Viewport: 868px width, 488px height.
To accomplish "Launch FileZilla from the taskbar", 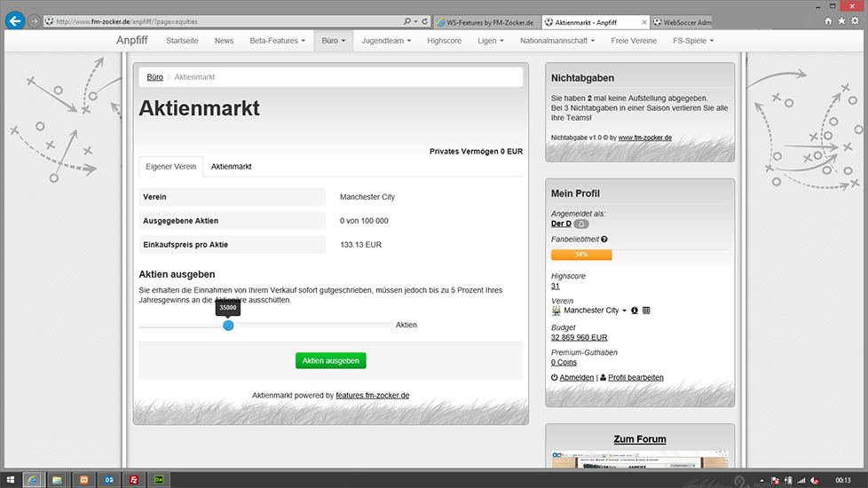I will 133,480.
